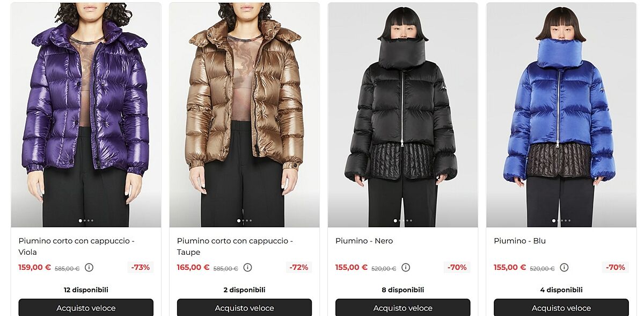644x316 pixels.
Task: View the taupe puffer jacket photo
Action: coord(244,115)
